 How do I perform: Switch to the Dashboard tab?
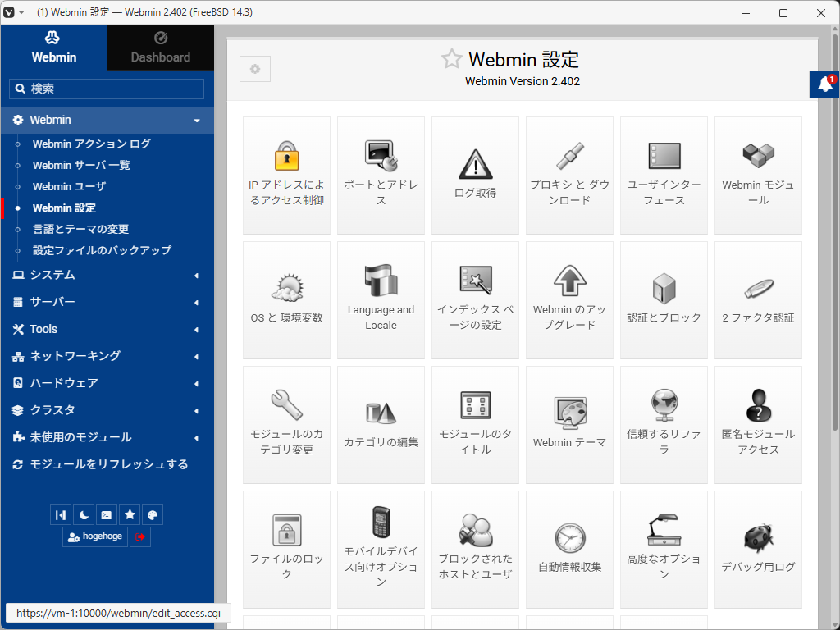tap(161, 47)
